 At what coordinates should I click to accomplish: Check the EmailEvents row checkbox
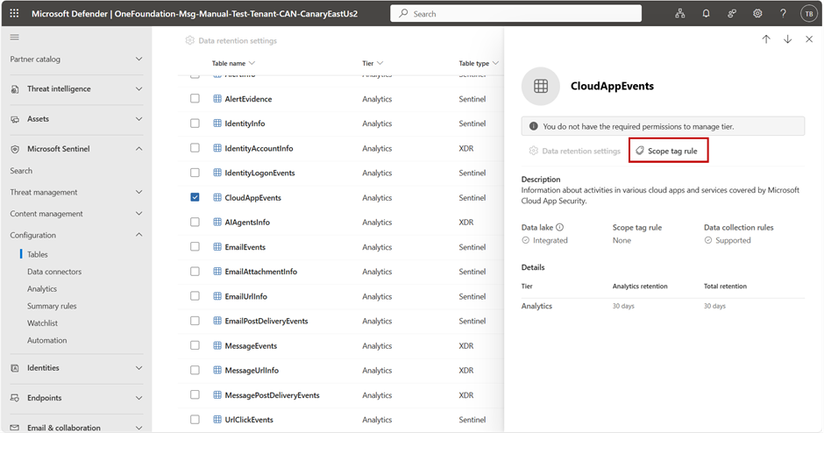[195, 246]
